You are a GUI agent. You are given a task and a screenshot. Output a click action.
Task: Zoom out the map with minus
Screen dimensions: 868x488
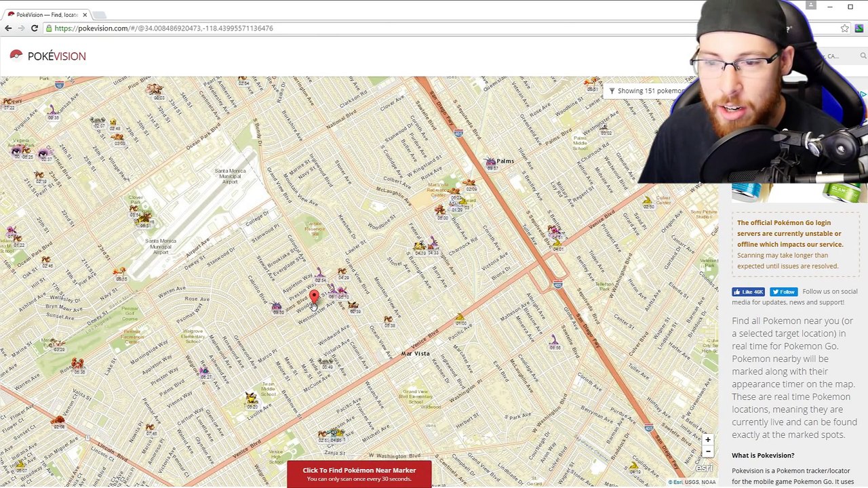[x=708, y=451]
